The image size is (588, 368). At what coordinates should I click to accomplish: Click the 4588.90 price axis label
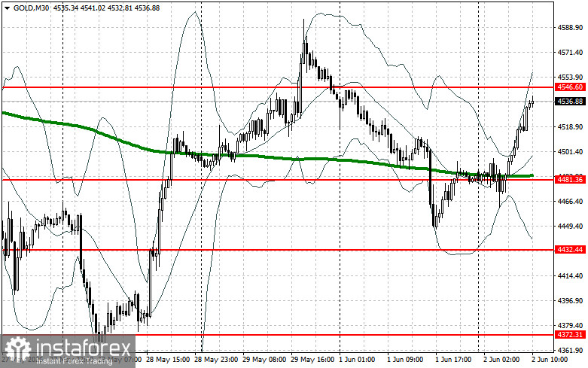[570, 28]
